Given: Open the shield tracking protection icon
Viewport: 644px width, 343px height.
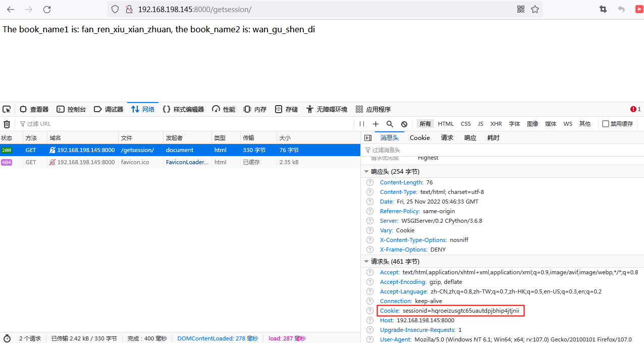Looking at the screenshot, I should click(115, 9).
